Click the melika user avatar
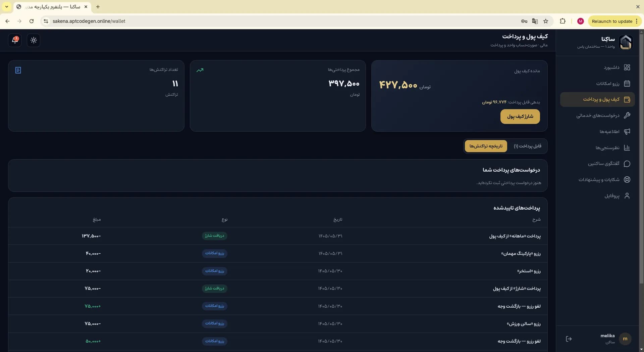 (625, 339)
